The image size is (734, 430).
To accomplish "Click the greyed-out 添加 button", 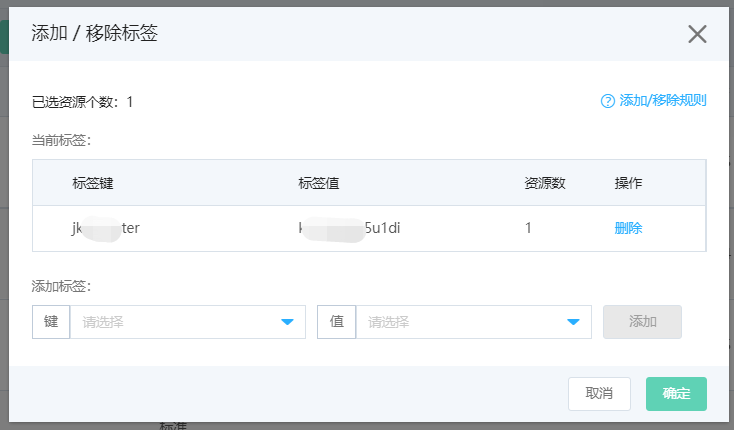I will 642,322.
